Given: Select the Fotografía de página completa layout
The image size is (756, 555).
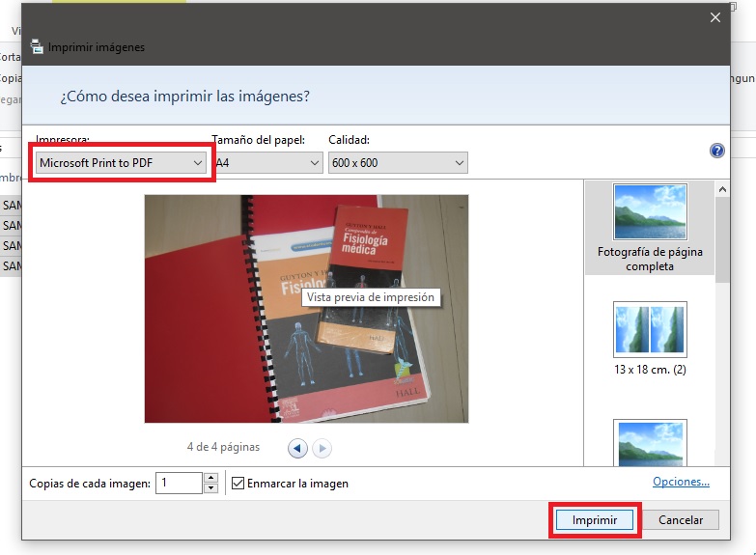Looking at the screenshot, I should [x=650, y=228].
